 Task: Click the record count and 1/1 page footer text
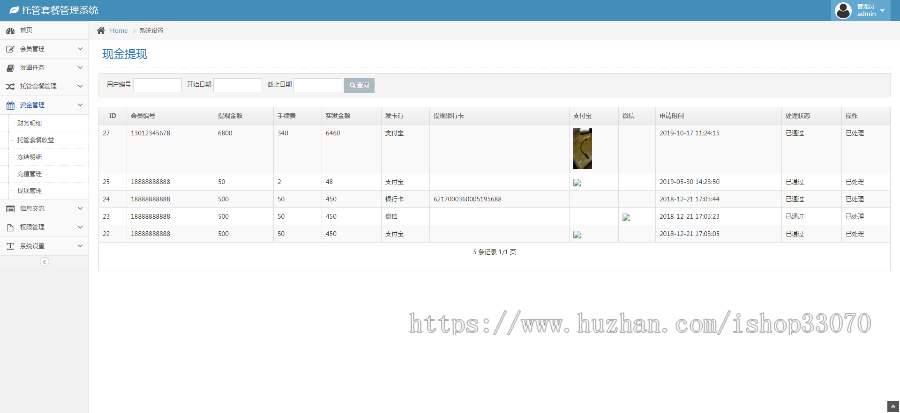[x=494, y=252]
